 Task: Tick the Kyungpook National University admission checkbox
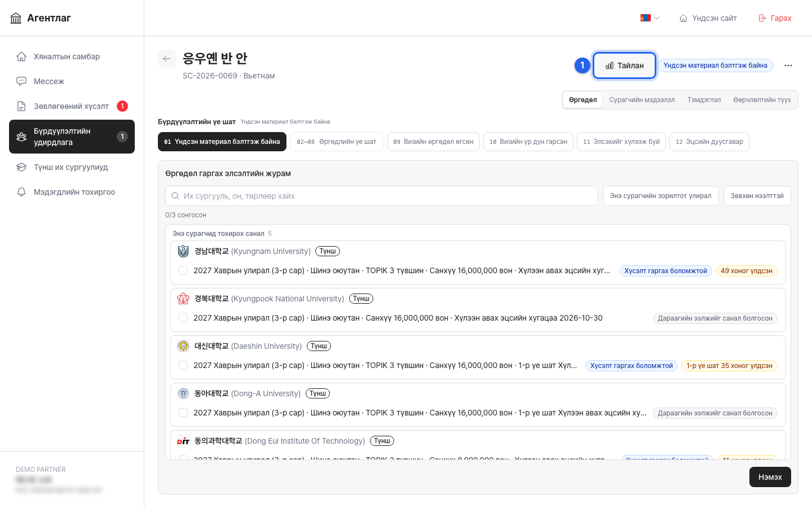(x=183, y=318)
